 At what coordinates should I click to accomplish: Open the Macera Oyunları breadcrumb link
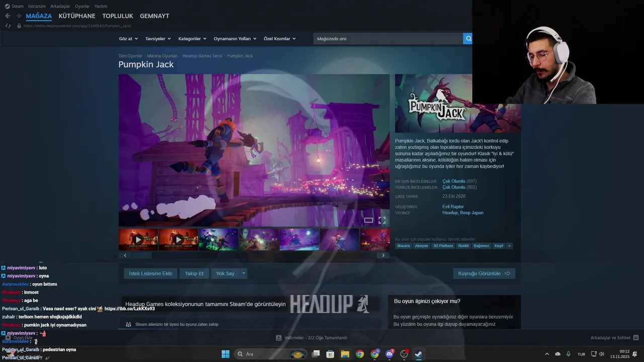[163, 56]
